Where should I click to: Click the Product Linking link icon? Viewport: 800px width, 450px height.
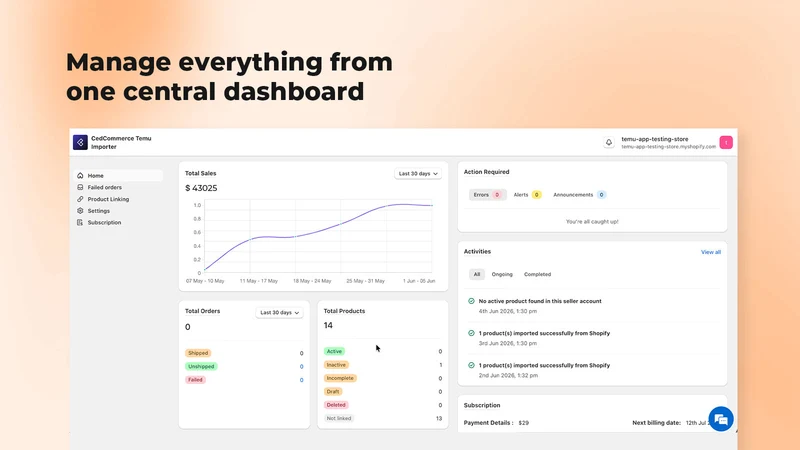click(80, 199)
